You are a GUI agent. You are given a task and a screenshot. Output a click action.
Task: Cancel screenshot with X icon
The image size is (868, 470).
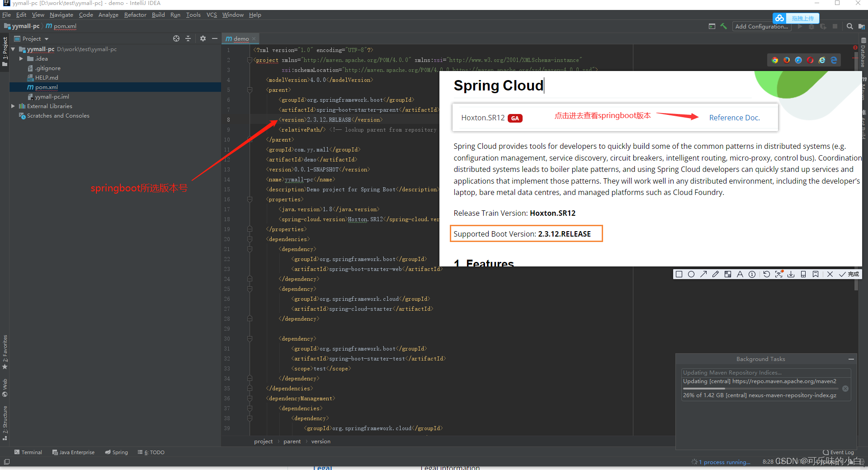(x=830, y=274)
